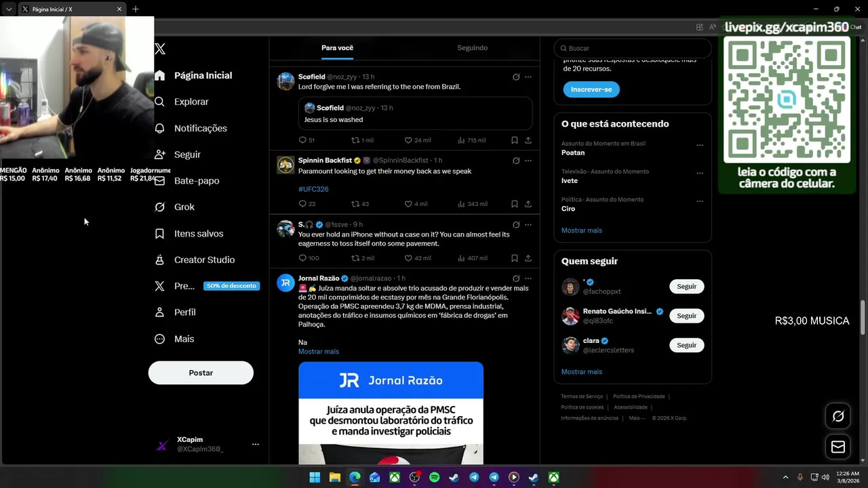Open the Poatan trending topic
Screen dimensions: 868x488
click(x=573, y=152)
